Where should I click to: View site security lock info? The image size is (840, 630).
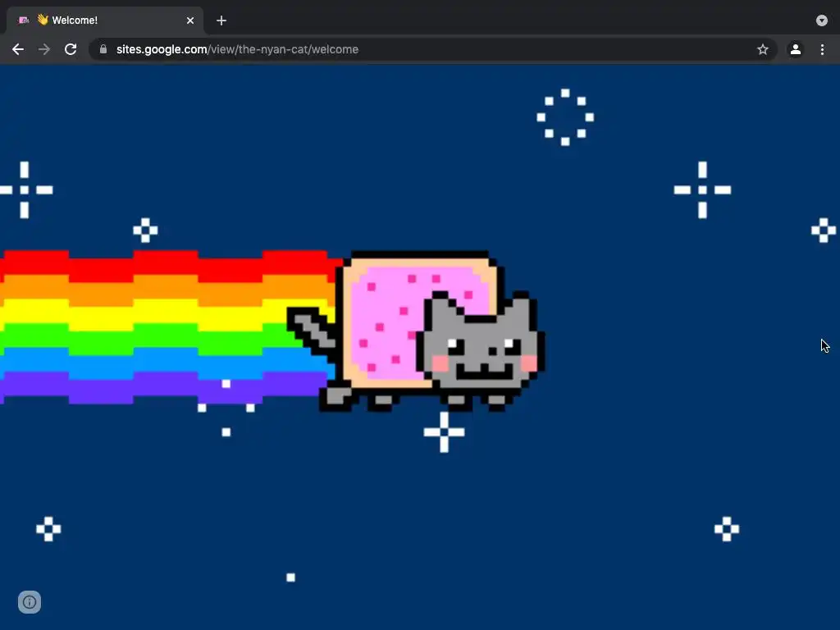click(x=103, y=49)
